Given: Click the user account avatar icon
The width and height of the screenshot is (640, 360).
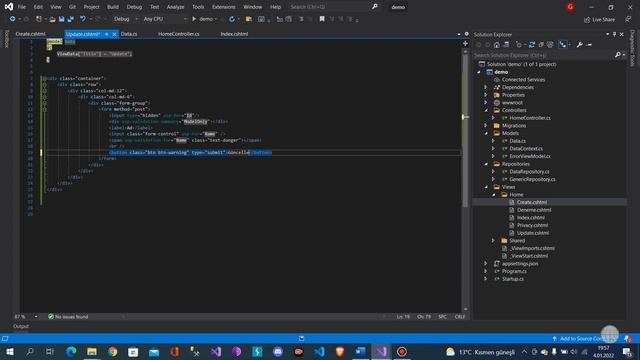Looking at the screenshot, I should click(x=570, y=7).
